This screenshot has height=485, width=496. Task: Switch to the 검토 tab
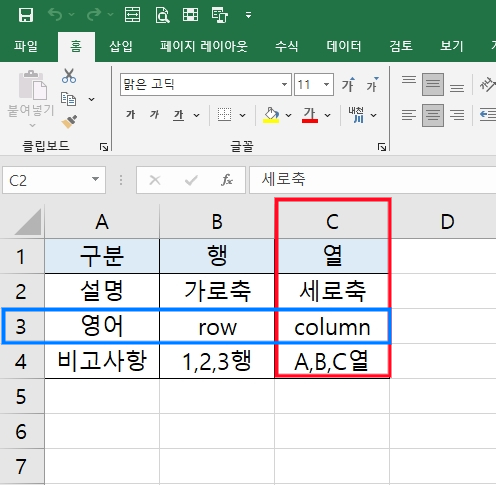point(401,46)
